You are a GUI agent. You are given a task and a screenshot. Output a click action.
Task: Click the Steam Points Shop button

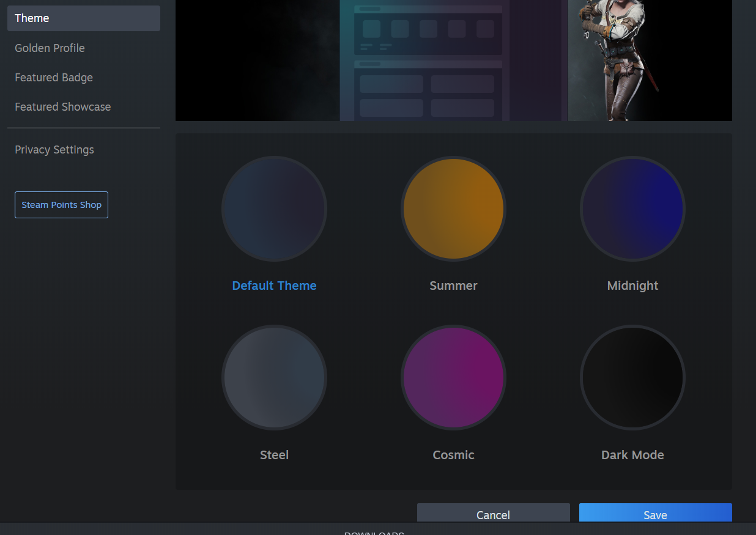(x=61, y=205)
